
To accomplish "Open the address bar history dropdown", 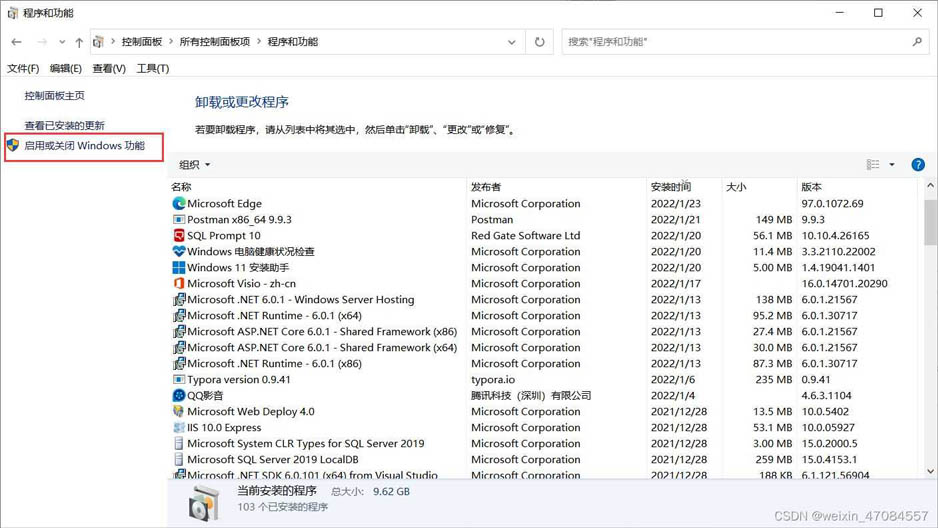I will pos(512,42).
